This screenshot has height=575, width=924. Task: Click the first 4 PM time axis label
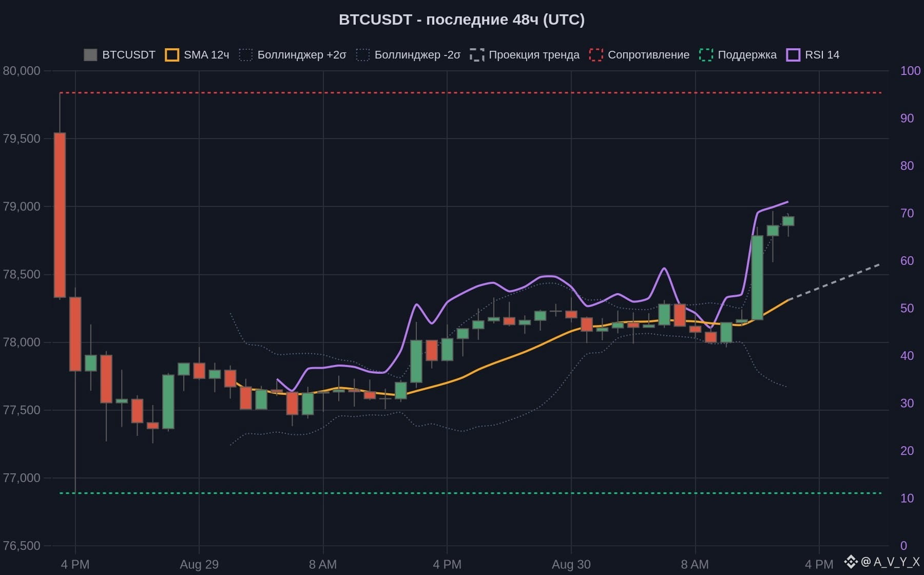coord(75,564)
